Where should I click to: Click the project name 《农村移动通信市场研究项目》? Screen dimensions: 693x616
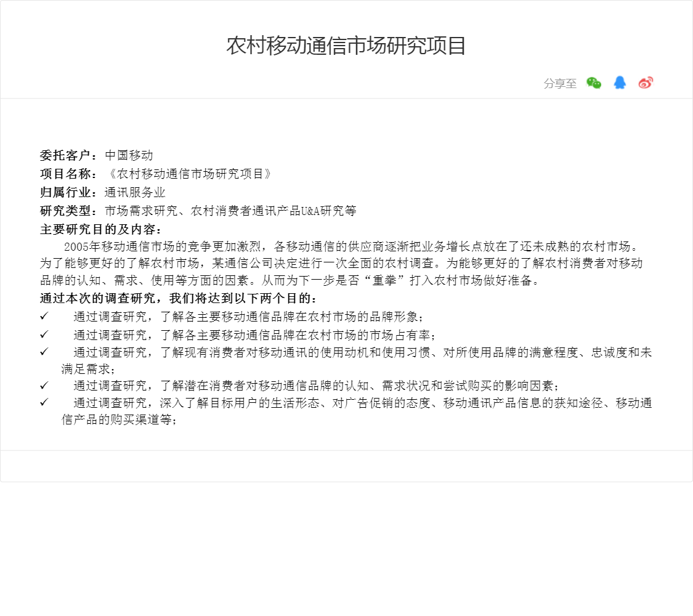click(190, 174)
